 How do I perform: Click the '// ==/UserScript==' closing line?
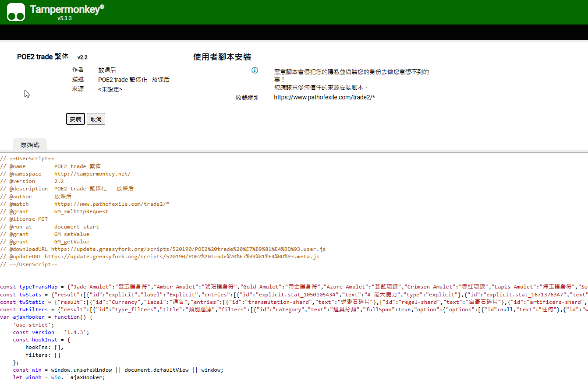point(28,264)
